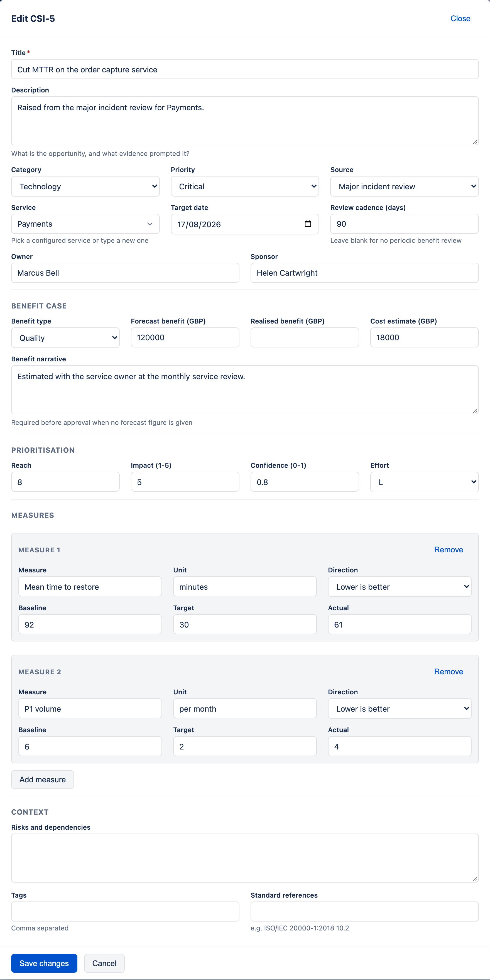Click the Impact (1-5) field
Image resolution: width=490 pixels, height=980 pixels.
185,482
